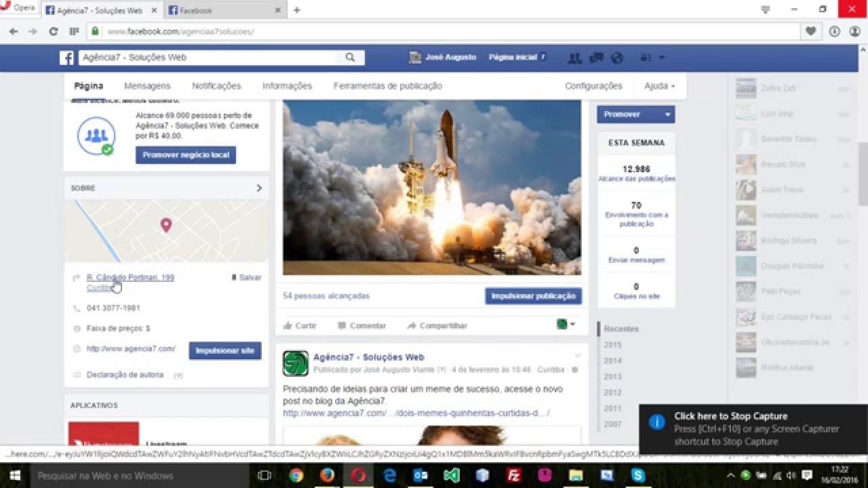Click Promover negócio local button
Image resolution: width=868 pixels, height=488 pixels.
click(186, 155)
